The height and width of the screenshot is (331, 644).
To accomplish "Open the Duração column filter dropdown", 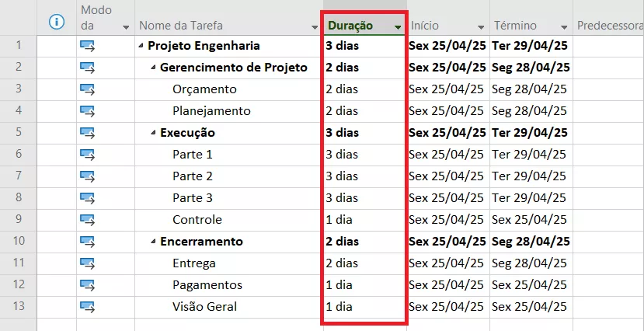I will 398,27.
